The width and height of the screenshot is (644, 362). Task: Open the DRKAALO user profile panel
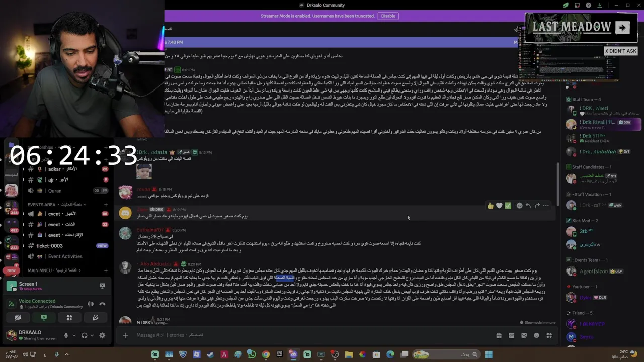coord(31,335)
